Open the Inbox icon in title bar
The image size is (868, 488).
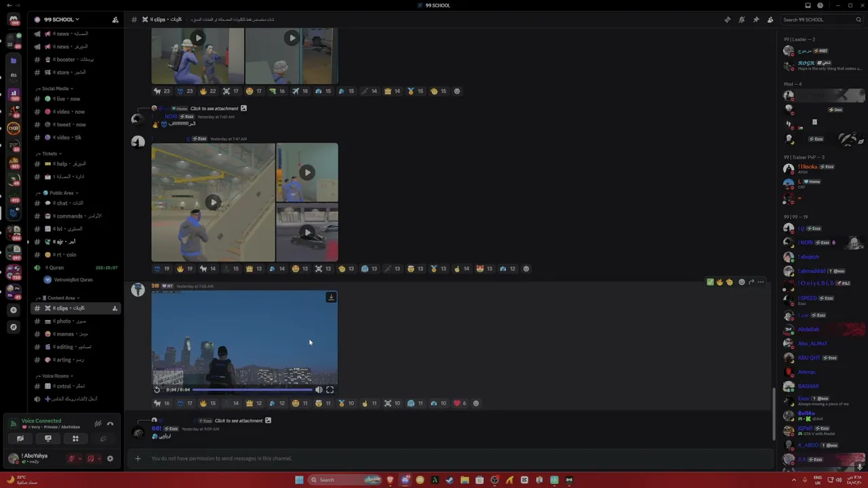point(808,5)
